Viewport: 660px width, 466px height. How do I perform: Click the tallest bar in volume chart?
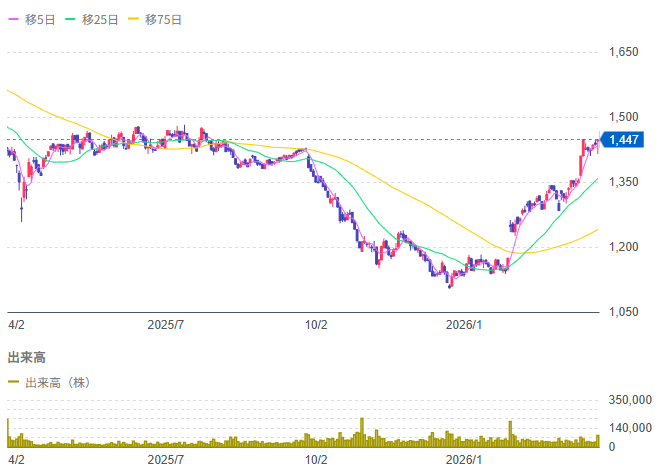click(361, 432)
